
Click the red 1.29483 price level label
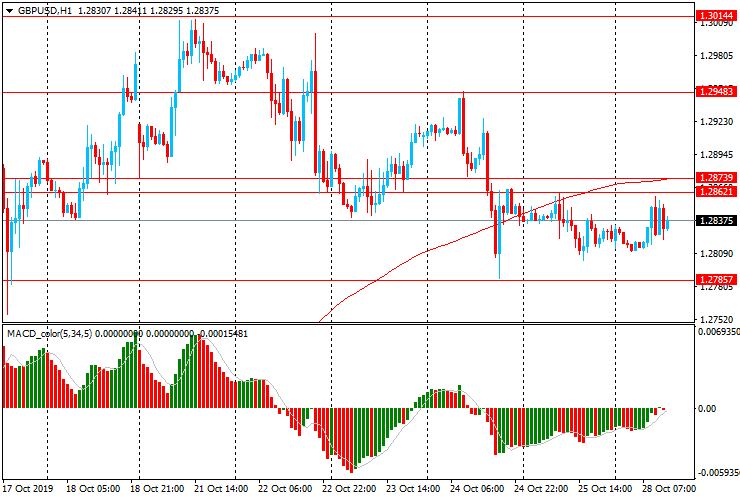pyautogui.click(x=716, y=92)
